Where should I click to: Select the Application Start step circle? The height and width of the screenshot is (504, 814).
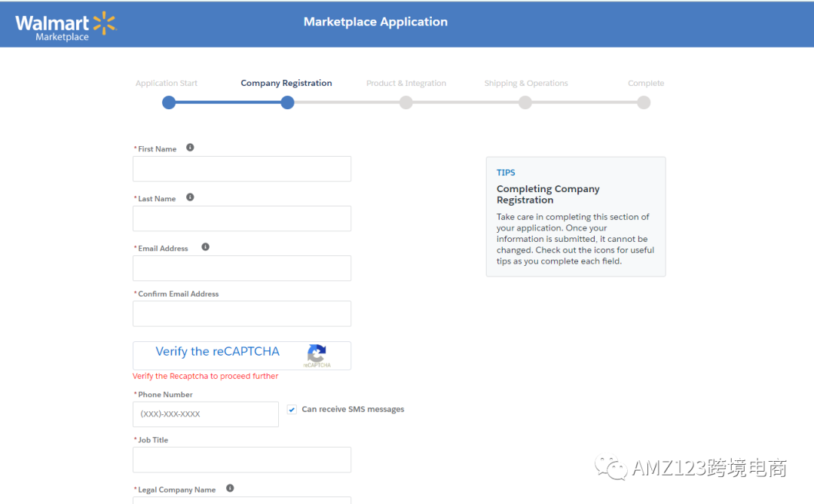[x=169, y=102]
